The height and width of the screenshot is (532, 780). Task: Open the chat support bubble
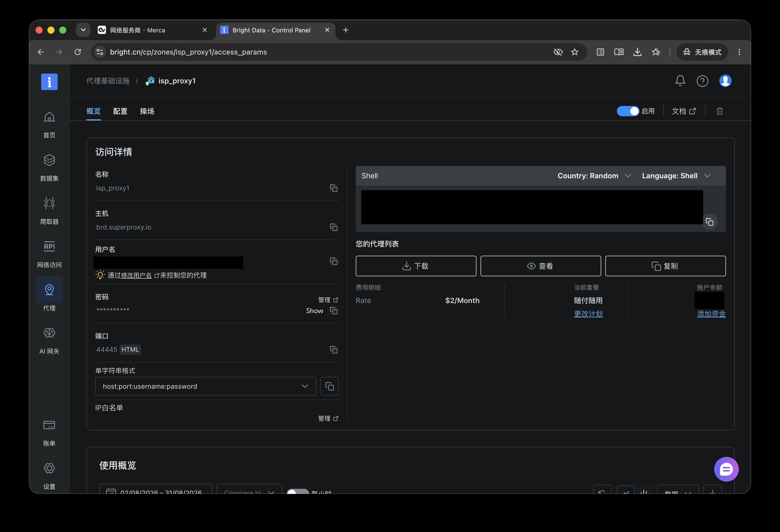pyautogui.click(x=726, y=469)
